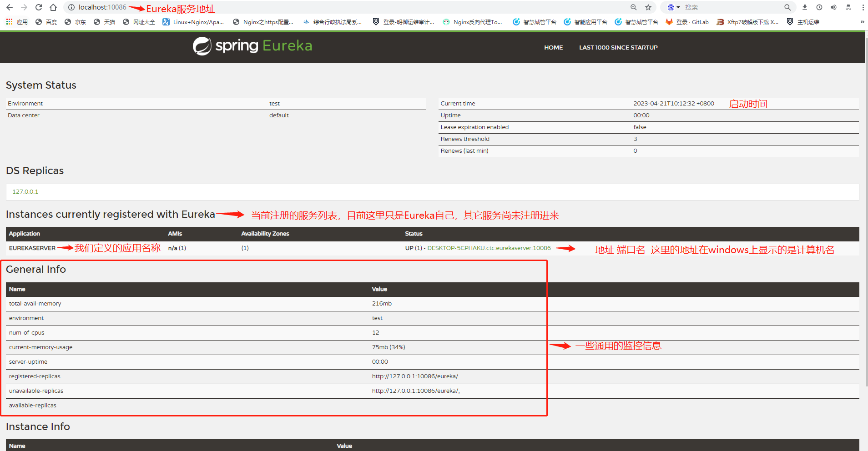
Task: Click the Data center value default
Action: pyautogui.click(x=279, y=115)
